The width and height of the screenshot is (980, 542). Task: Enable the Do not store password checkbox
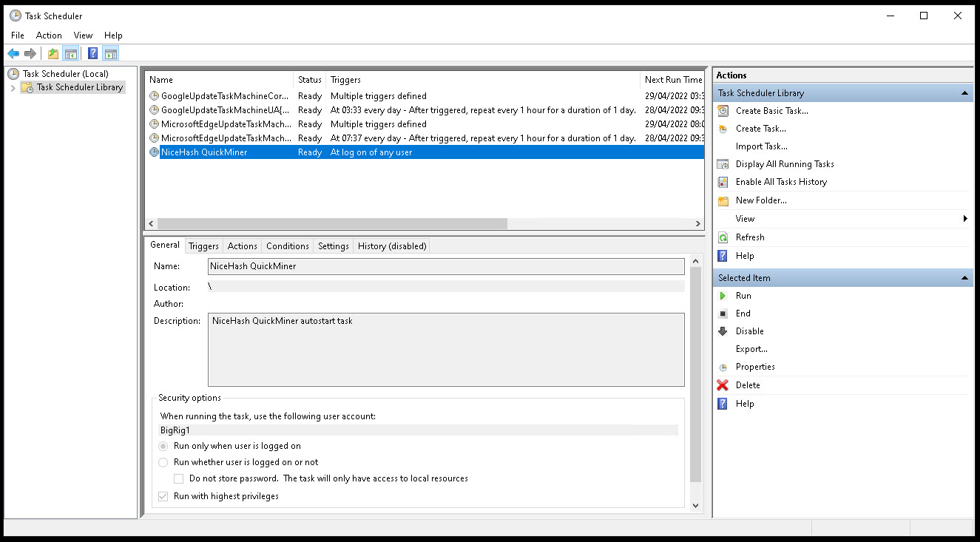pyautogui.click(x=178, y=478)
